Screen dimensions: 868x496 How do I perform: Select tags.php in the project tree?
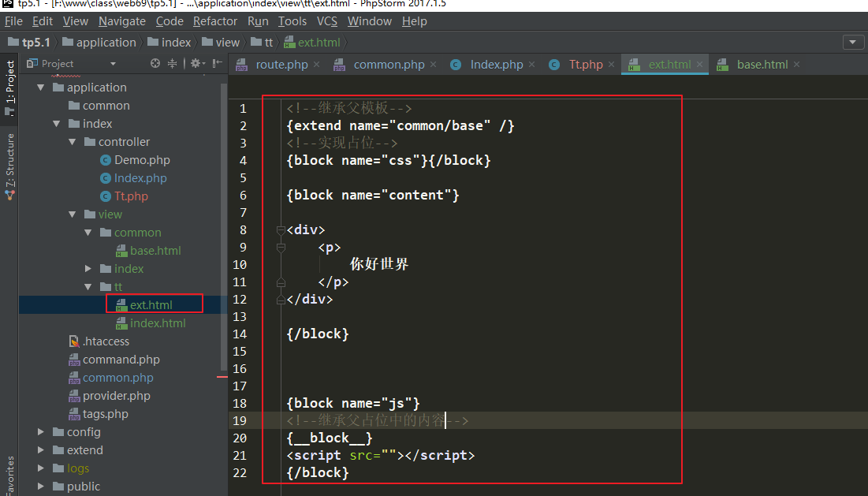tap(98, 414)
